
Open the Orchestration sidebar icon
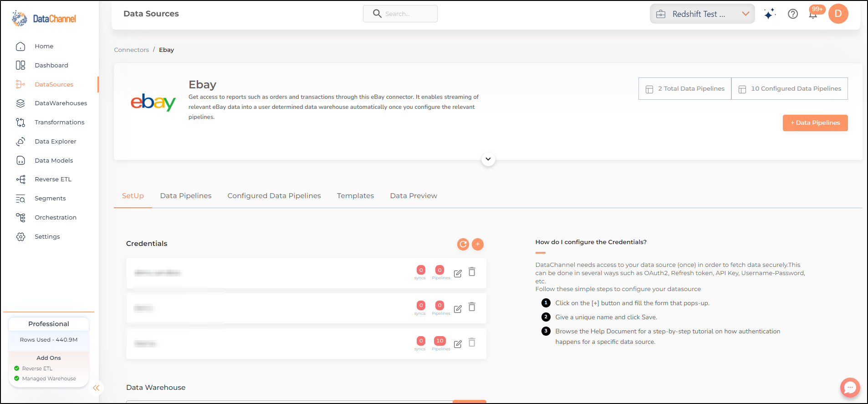20,218
